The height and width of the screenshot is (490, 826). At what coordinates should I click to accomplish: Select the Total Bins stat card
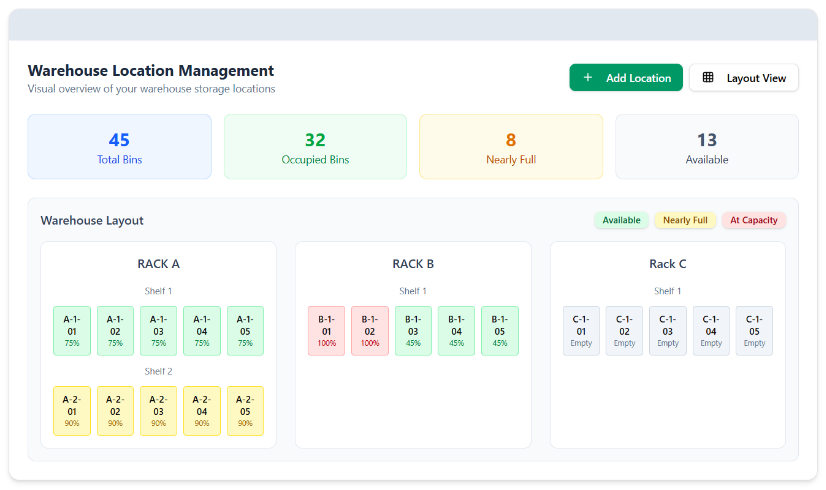(119, 147)
